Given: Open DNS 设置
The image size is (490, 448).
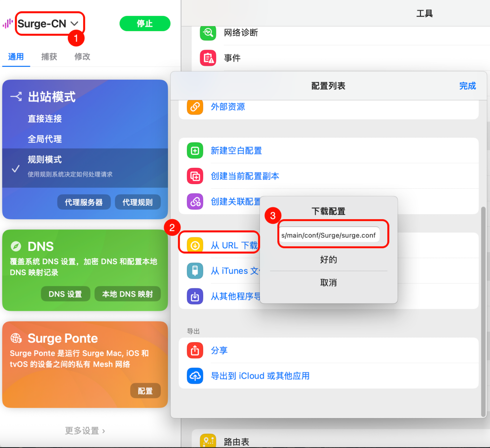Looking at the screenshot, I should tap(65, 294).
